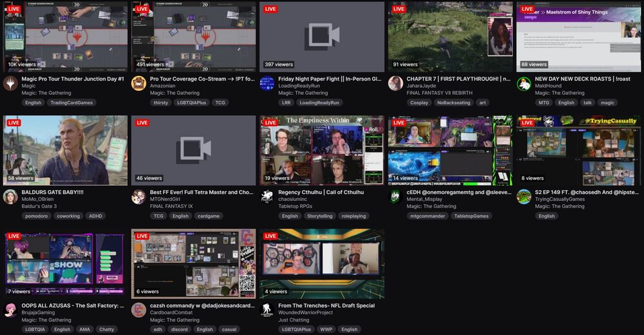Open Friday Night Paper Fight placeholder thumbnail
This screenshot has width=644, height=335.
click(x=322, y=37)
